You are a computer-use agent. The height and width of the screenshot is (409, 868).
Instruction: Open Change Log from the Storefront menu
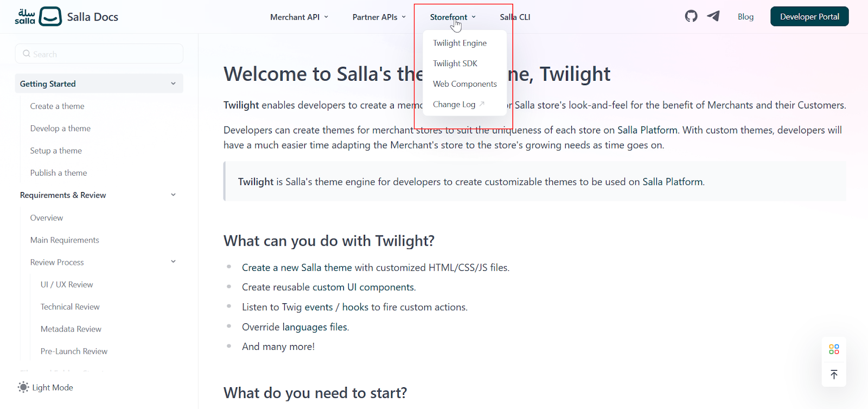pos(458,104)
